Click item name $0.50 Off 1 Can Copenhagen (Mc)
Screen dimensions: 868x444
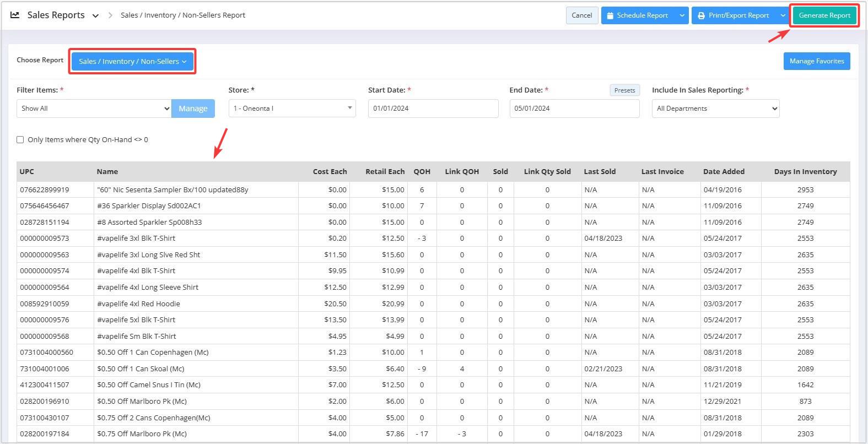click(153, 353)
